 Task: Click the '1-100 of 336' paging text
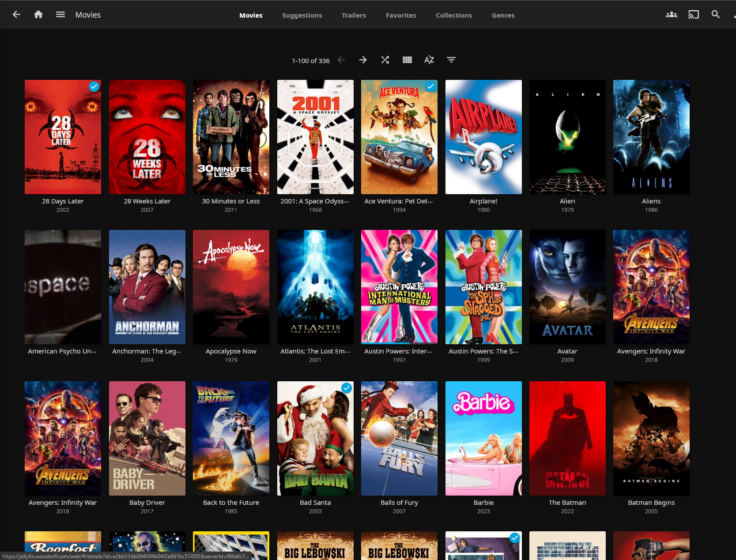pyautogui.click(x=311, y=61)
